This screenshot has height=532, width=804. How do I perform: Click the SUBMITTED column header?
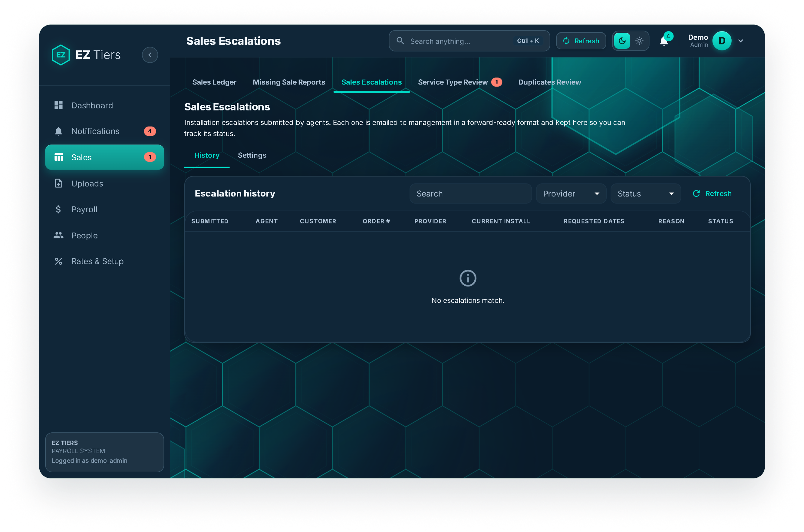coord(209,221)
